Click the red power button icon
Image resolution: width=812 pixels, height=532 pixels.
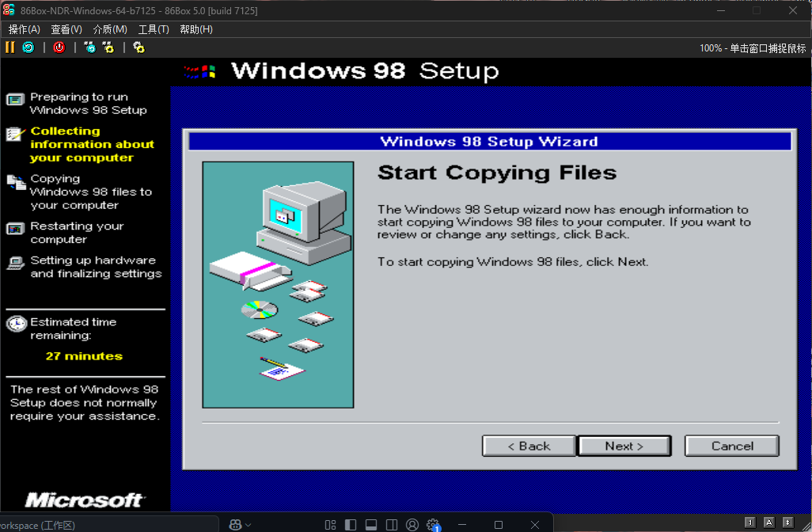coord(59,47)
